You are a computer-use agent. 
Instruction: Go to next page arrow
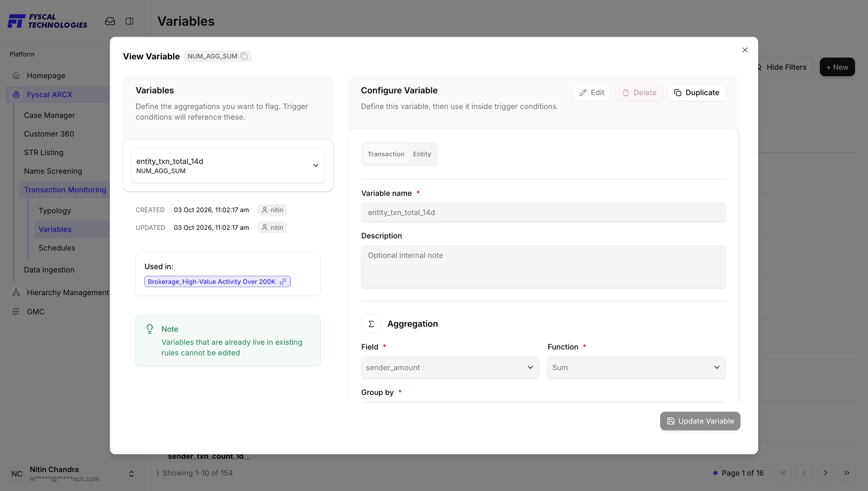(x=826, y=473)
